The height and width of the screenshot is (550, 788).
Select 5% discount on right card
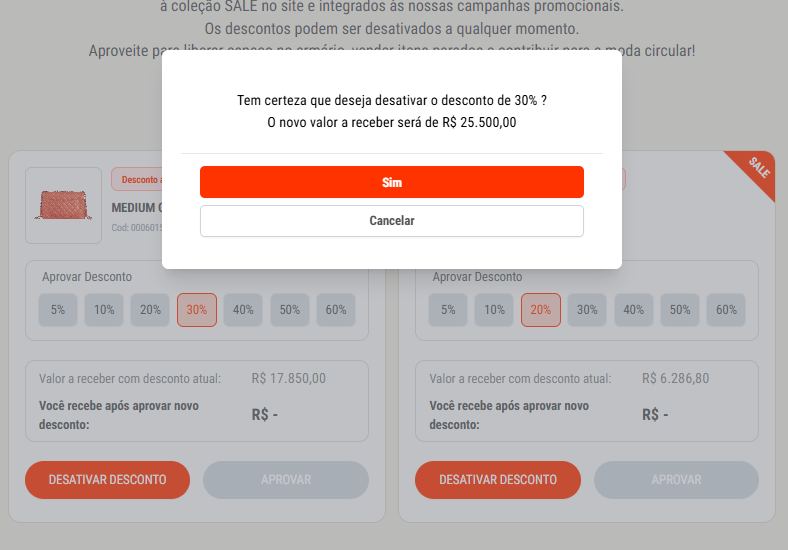(448, 310)
